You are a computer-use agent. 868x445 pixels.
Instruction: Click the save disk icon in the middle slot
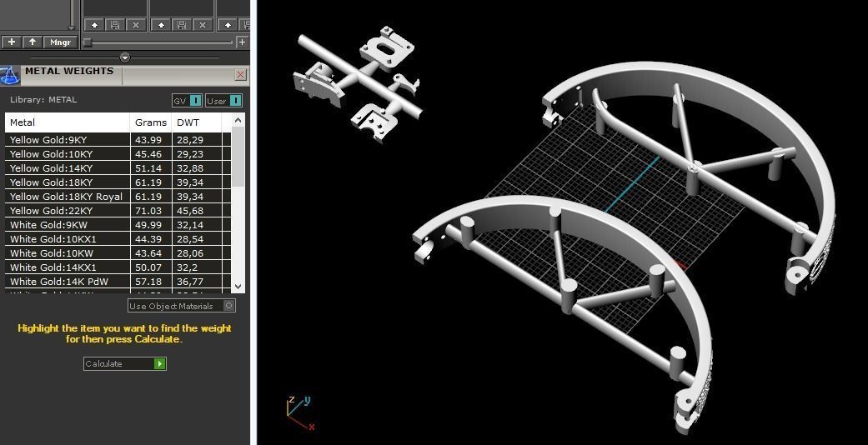[x=182, y=25]
